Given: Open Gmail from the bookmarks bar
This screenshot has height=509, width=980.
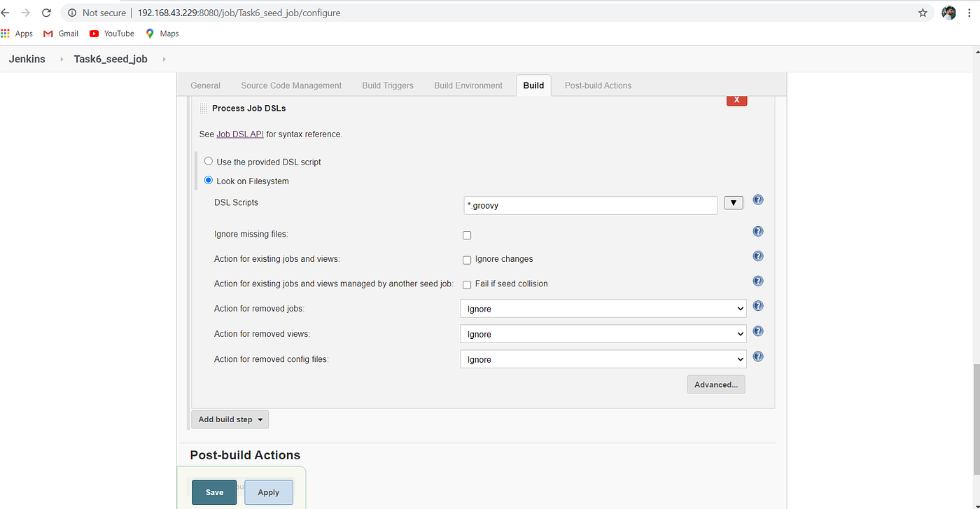Looking at the screenshot, I should click(x=60, y=33).
